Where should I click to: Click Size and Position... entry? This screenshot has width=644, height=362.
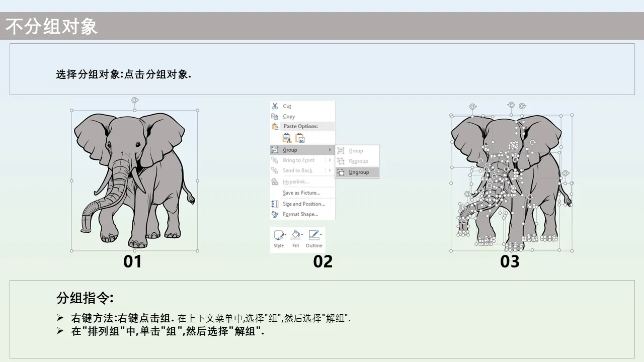303,204
